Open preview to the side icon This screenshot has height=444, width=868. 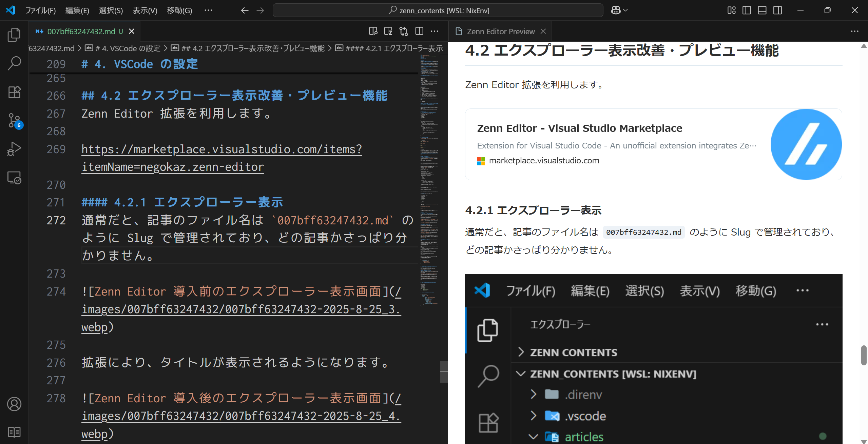pos(373,31)
